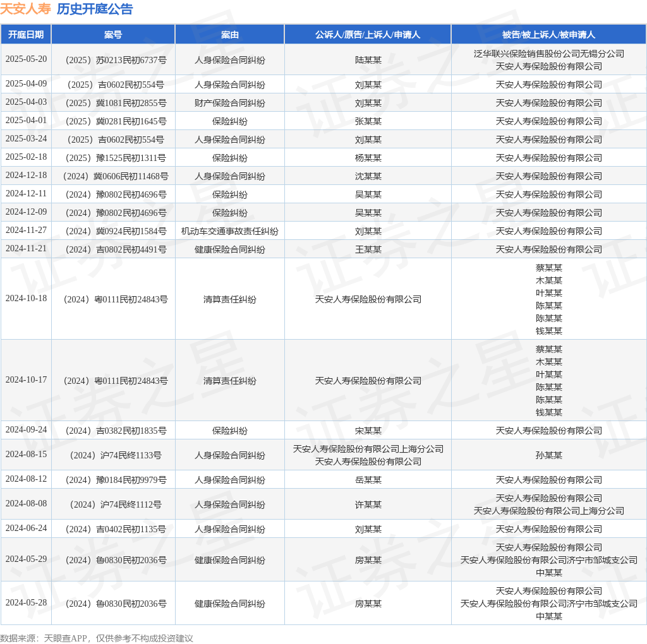Viewport: 647px width, 644px height.
Task: Select the date 2025-04-01
Action: point(26,121)
